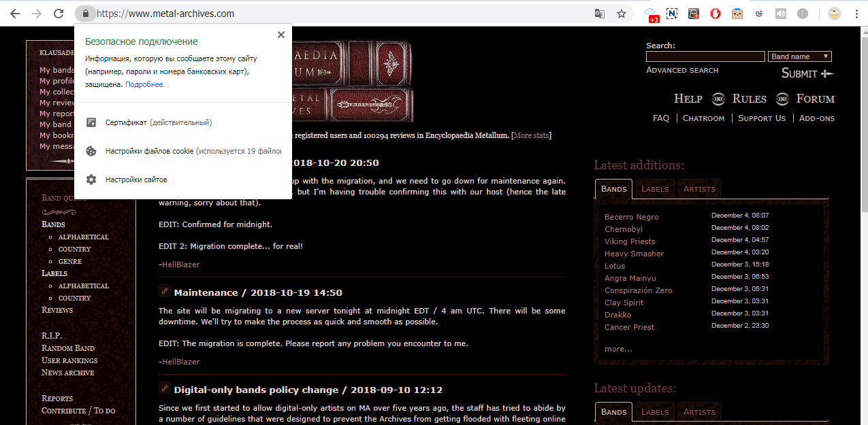Click the address bar URL
The height and width of the screenshot is (425, 868).
pyautogui.click(x=166, y=14)
